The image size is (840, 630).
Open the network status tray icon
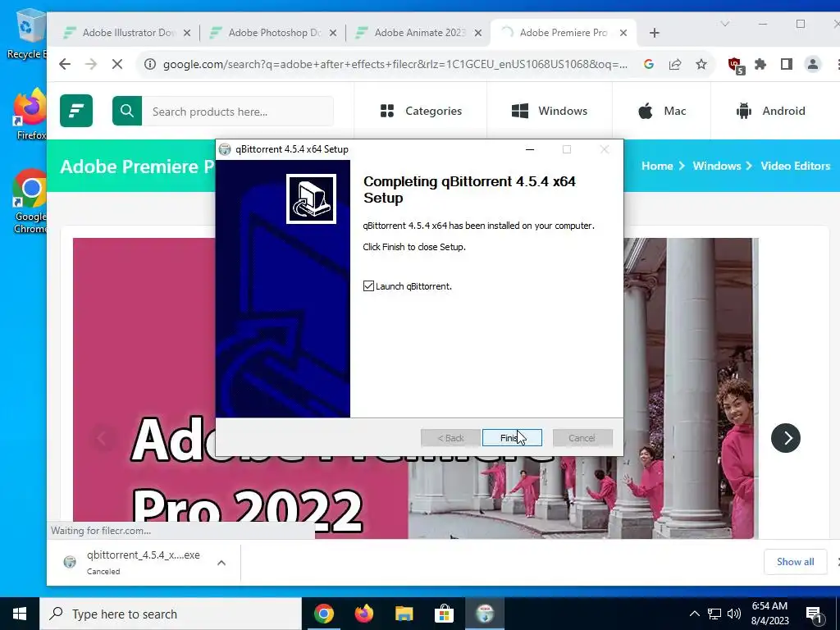714,614
